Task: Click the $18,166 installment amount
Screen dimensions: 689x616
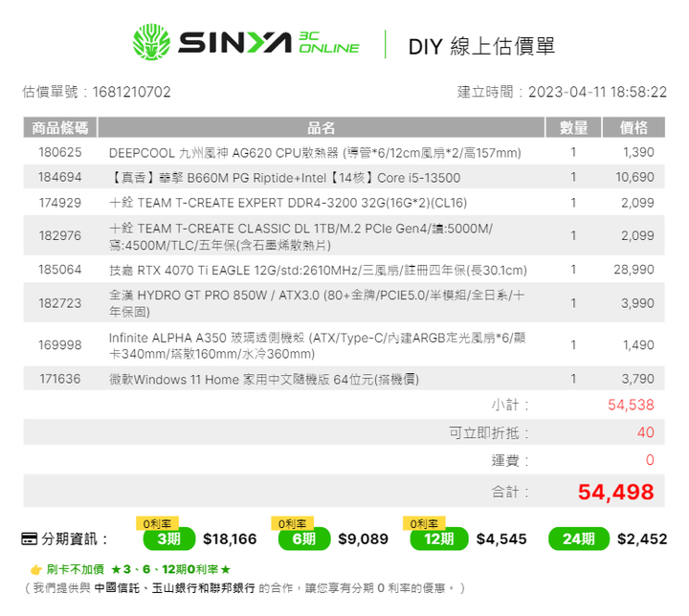Action: (x=230, y=539)
